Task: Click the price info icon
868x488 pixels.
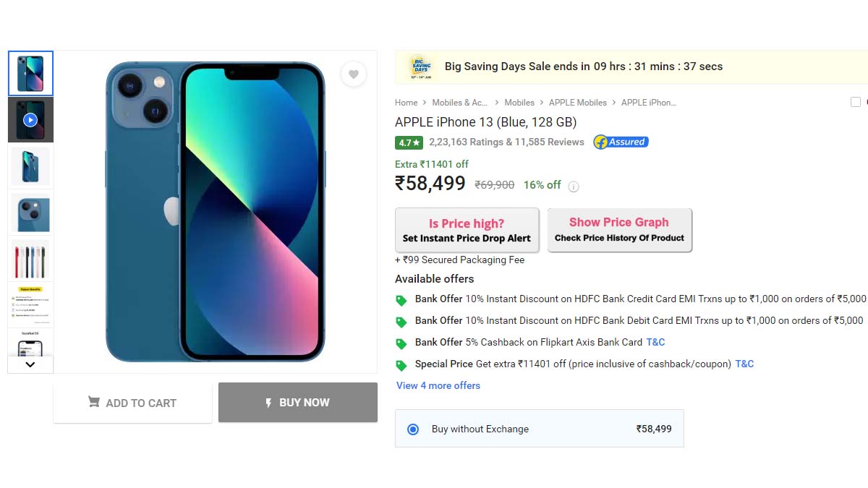Action: pyautogui.click(x=574, y=187)
